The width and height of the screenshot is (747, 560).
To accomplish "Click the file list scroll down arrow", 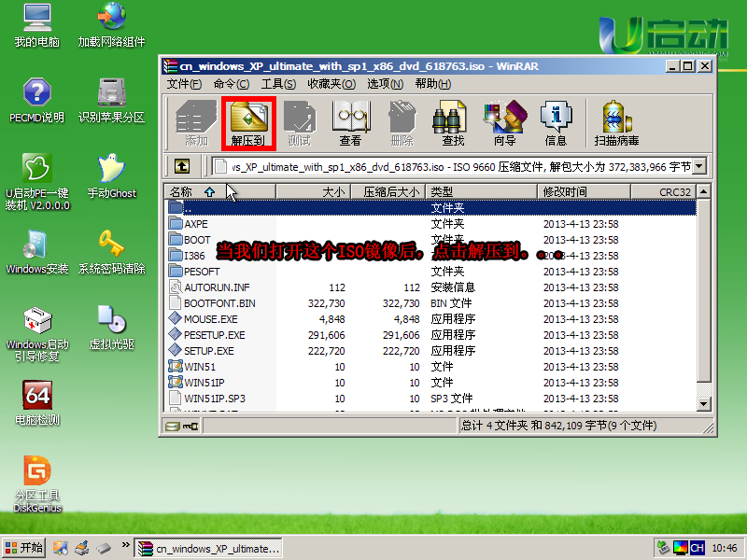I will [704, 404].
